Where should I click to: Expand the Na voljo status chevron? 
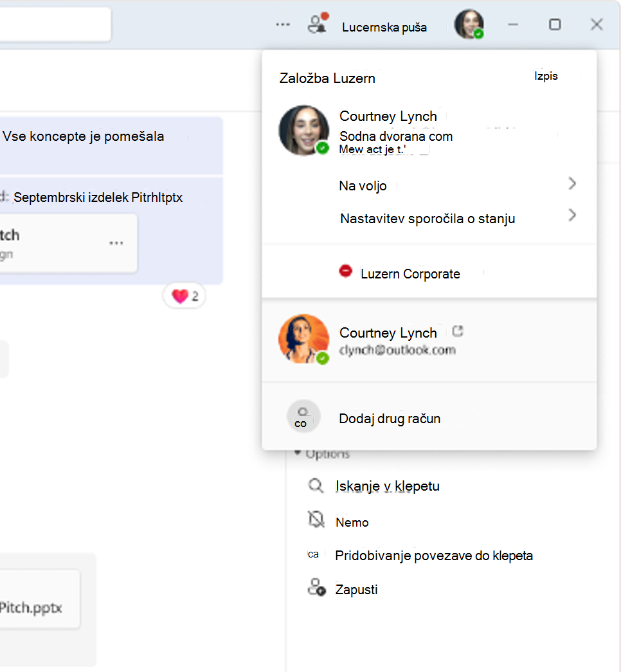[x=572, y=184]
